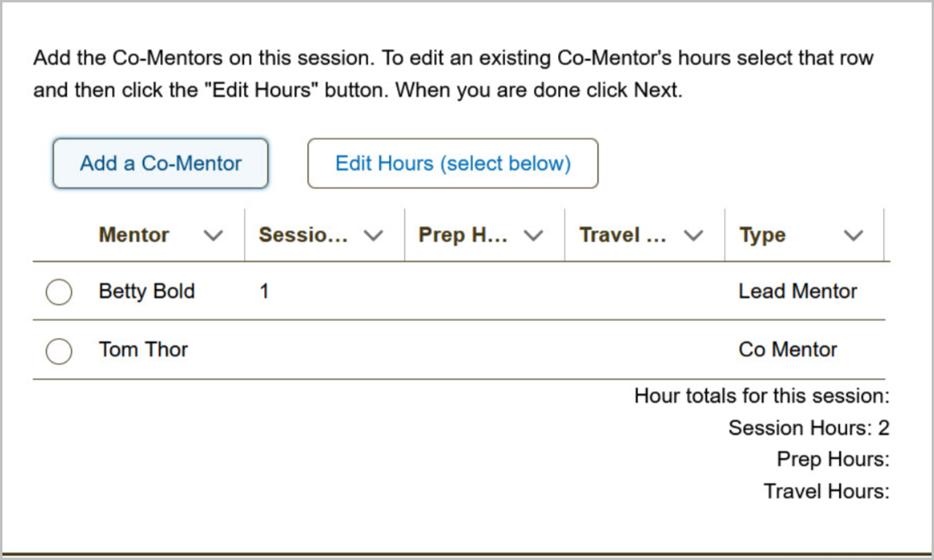Click Betty Bold's session hours value

(x=264, y=291)
